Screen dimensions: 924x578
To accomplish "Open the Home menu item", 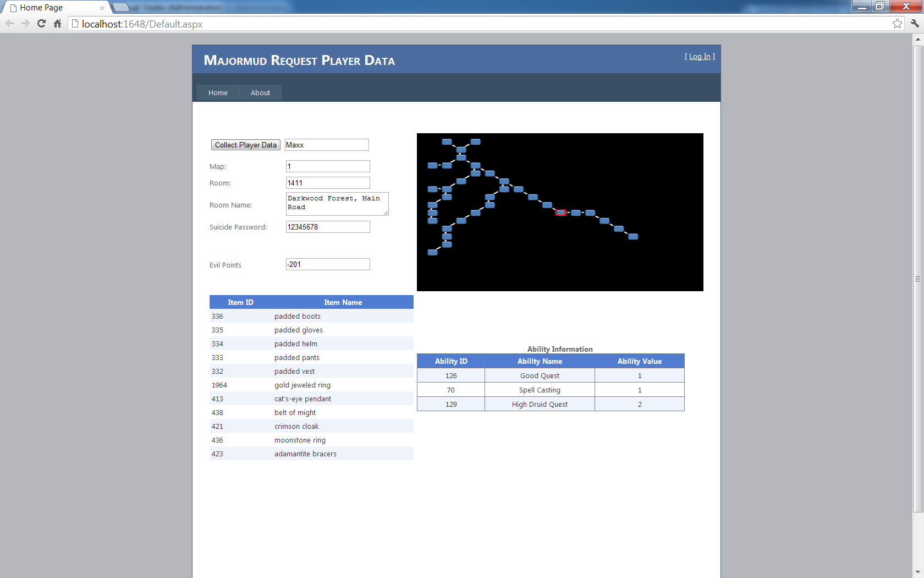I will tap(218, 92).
